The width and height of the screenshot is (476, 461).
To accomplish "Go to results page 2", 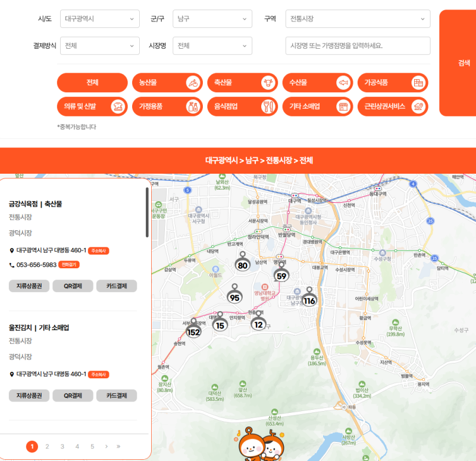I will click(47, 447).
